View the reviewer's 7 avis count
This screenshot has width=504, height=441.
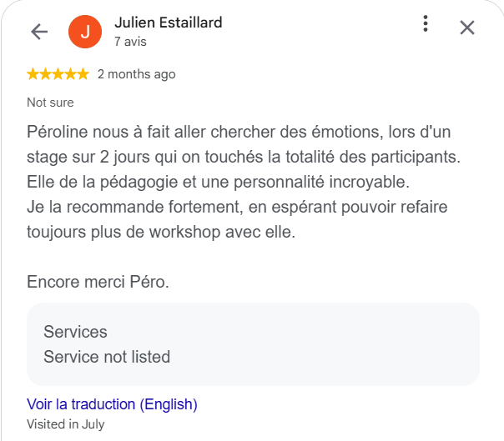coord(130,42)
